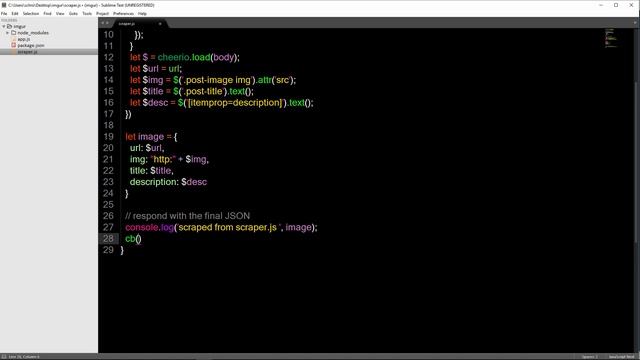Click 'description: $desc' on line 23
This screenshot has width=640, height=360.
click(x=168, y=182)
